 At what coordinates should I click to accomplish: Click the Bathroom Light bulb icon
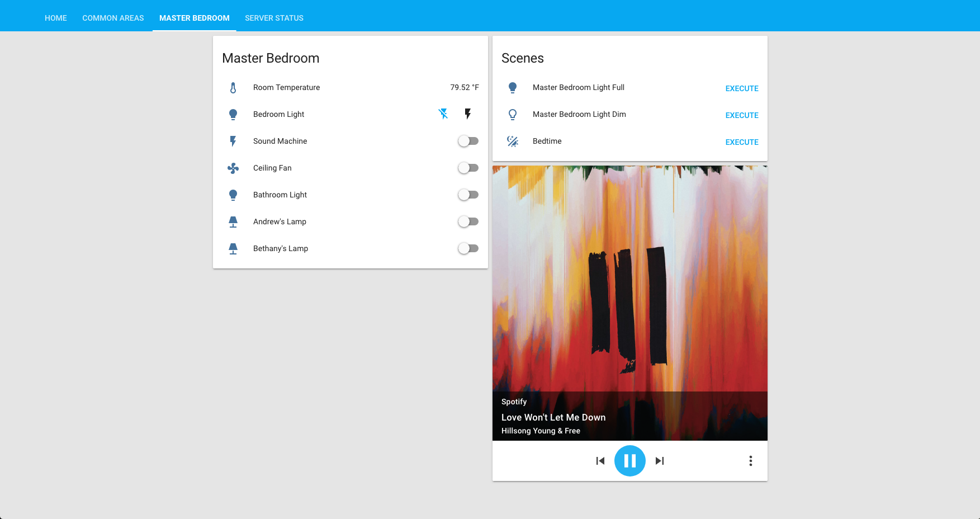coord(233,195)
